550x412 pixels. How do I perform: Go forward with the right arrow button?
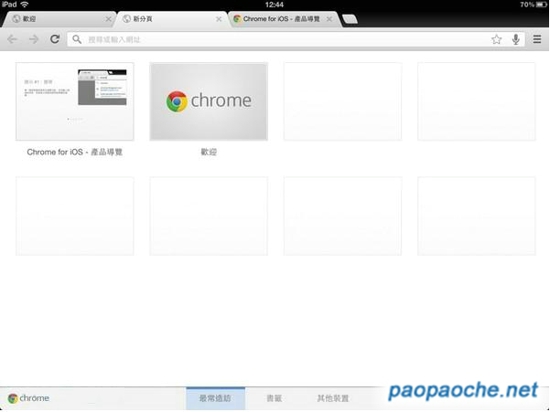point(34,39)
